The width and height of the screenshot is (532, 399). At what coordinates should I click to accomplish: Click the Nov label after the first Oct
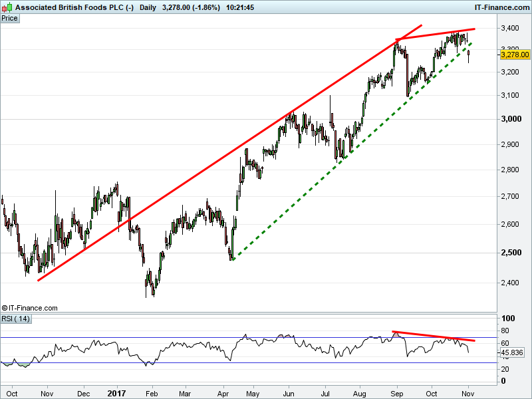[x=47, y=394]
